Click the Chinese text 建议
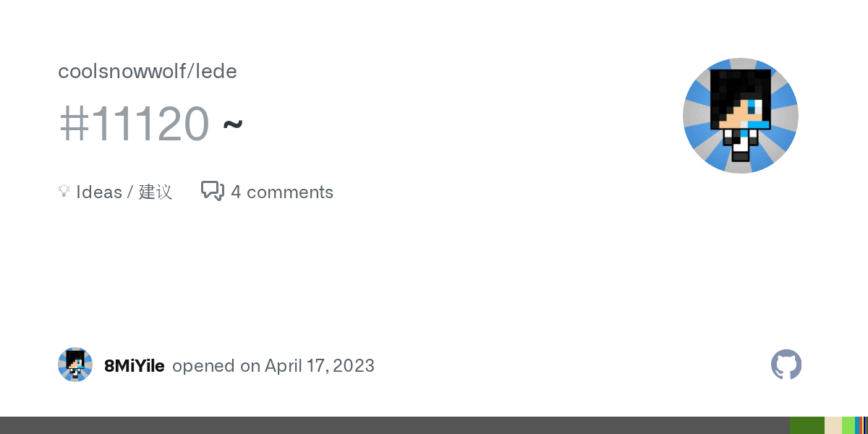Image resolution: width=868 pixels, height=434 pixels. tap(156, 192)
